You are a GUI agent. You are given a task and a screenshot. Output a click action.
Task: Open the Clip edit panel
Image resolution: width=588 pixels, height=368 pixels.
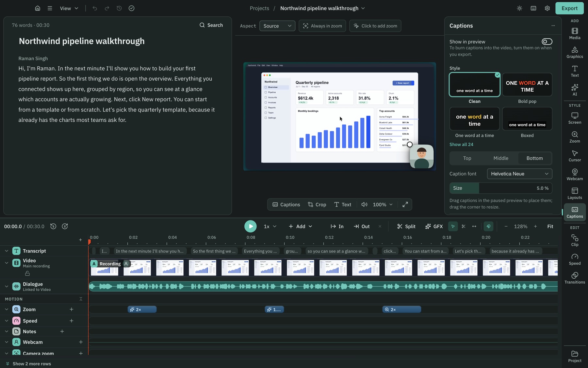tap(575, 240)
